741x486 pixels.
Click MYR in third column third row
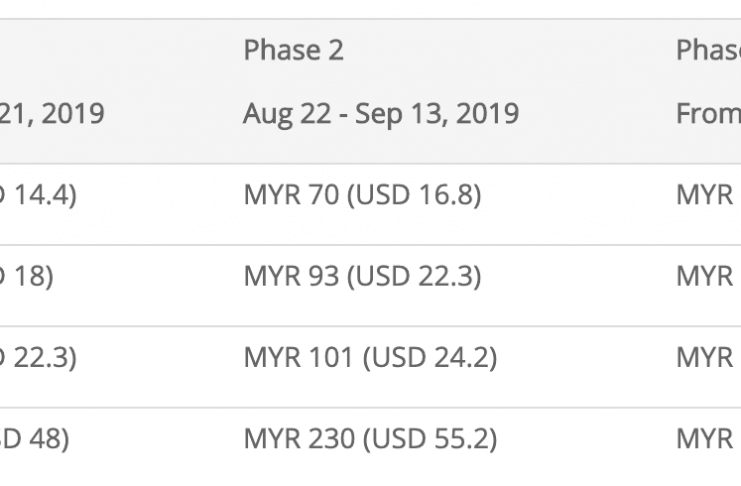point(705,357)
